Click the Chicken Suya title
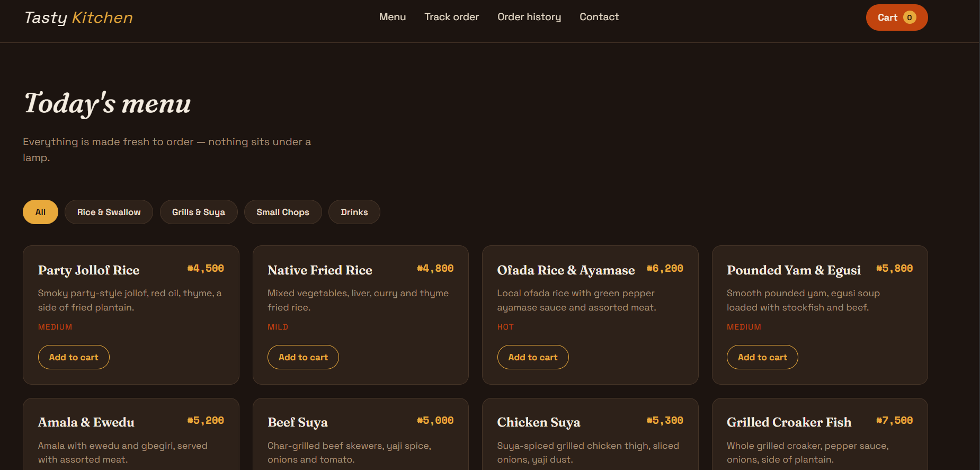Screen dimensions: 980x470 [x=539, y=422]
